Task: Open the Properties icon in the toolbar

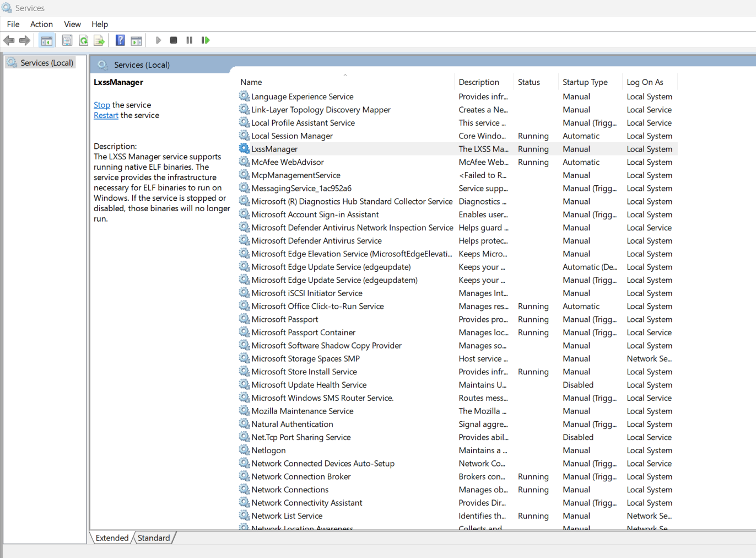Action: click(x=67, y=40)
